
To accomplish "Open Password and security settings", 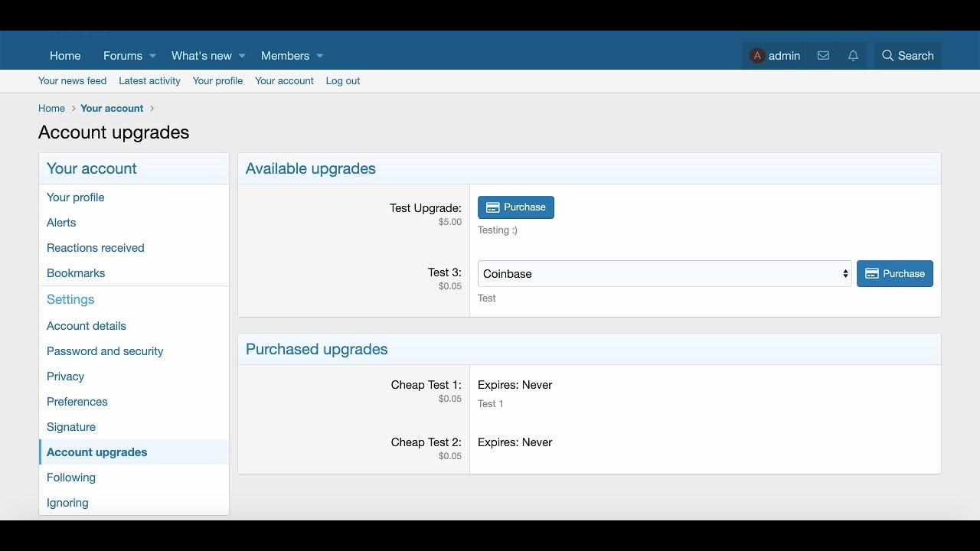I will pos(105,350).
